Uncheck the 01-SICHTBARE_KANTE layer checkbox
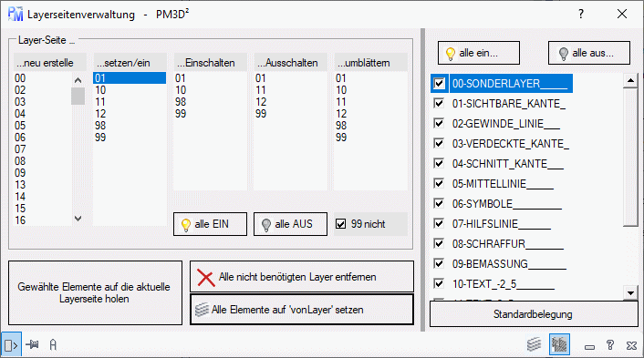The height and width of the screenshot is (358, 644). (x=439, y=103)
